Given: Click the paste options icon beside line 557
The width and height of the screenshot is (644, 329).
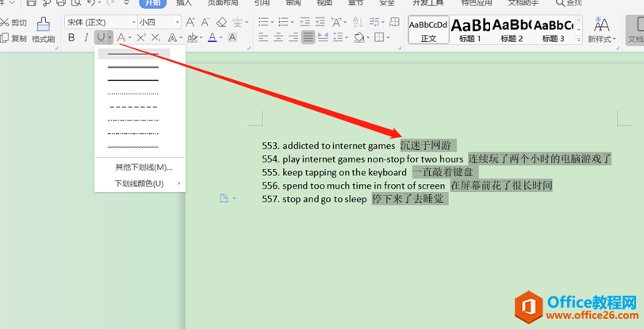Looking at the screenshot, I should [x=224, y=198].
